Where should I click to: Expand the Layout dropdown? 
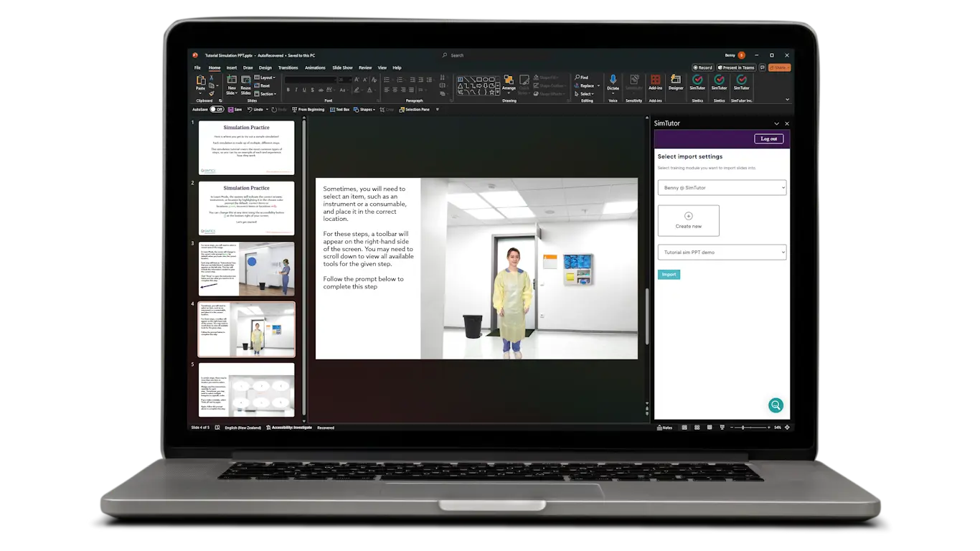pyautogui.click(x=268, y=77)
